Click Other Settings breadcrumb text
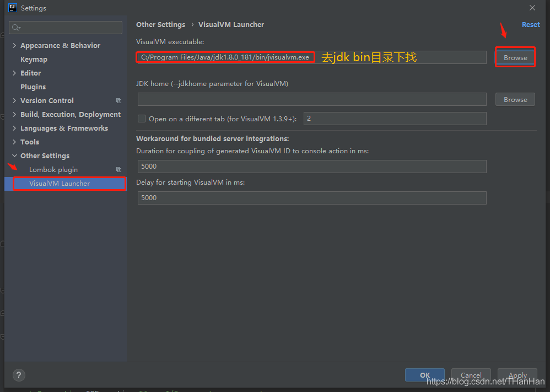 pos(161,25)
